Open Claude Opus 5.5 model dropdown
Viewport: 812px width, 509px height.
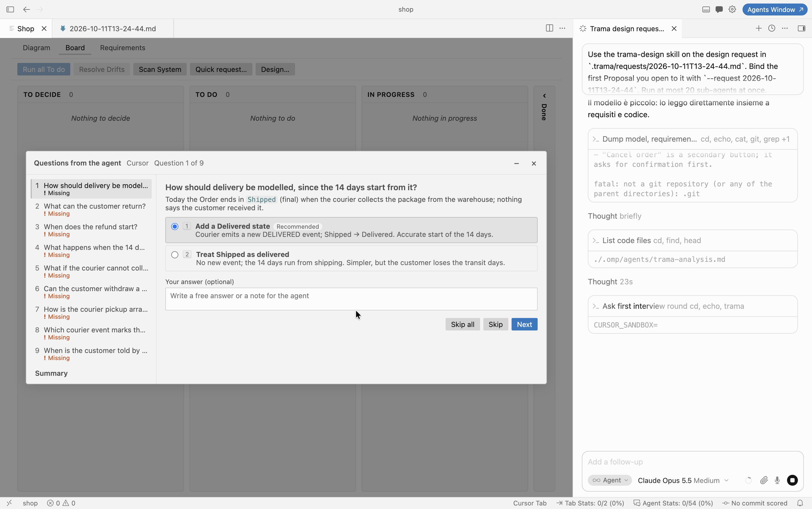(x=683, y=481)
